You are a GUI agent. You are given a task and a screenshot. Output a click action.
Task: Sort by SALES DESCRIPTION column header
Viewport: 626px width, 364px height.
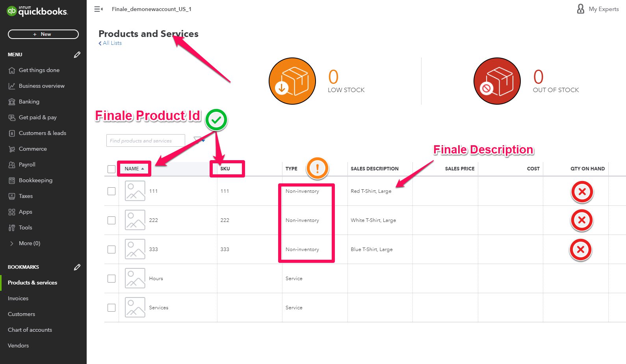point(375,169)
